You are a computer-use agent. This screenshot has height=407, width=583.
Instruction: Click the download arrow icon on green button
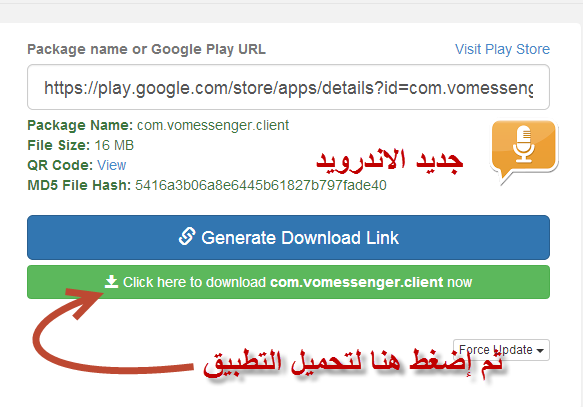click(x=111, y=282)
